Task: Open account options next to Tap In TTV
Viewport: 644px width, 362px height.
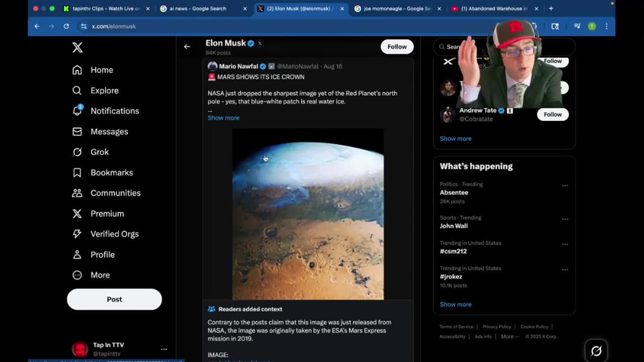Action: click(164, 349)
